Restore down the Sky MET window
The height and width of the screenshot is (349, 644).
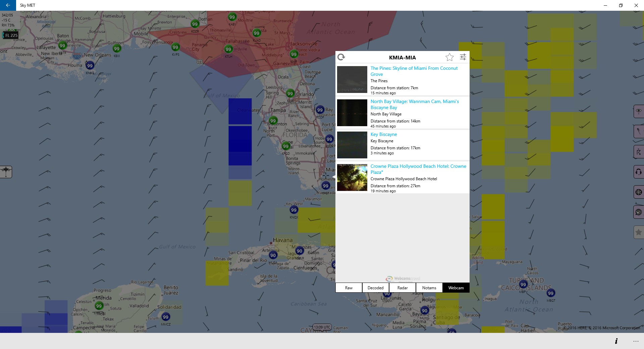[621, 5]
